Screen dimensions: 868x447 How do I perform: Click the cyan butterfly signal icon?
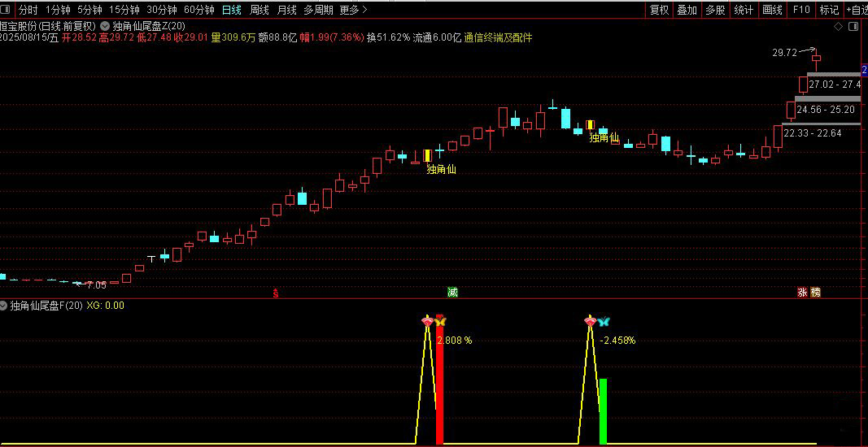(x=603, y=321)
